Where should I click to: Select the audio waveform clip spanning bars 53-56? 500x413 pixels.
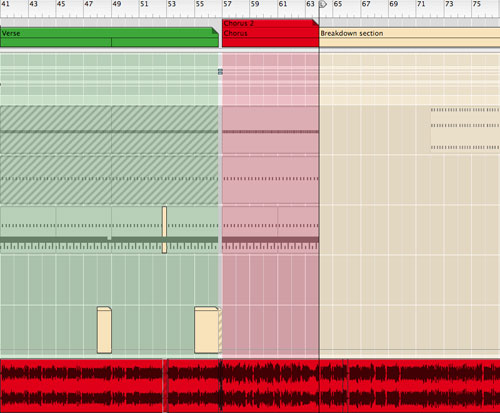pyautogui.click(x=193, y=386)
